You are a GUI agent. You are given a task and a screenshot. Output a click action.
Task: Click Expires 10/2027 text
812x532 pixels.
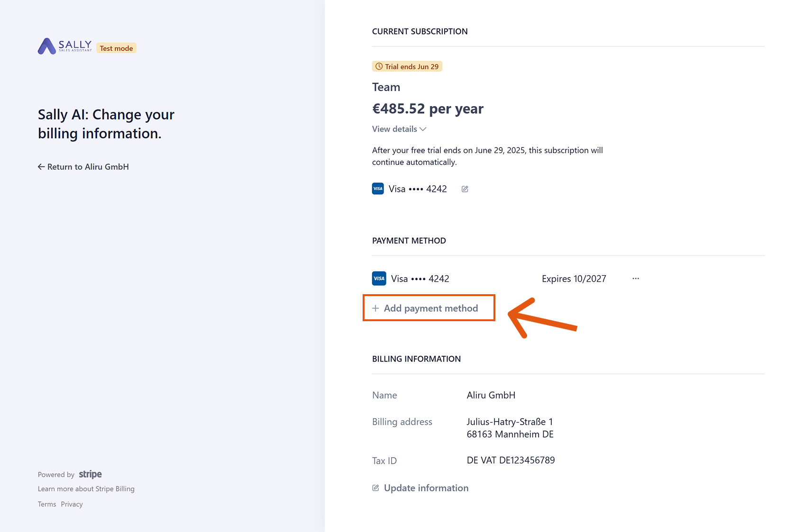point(574,279)
